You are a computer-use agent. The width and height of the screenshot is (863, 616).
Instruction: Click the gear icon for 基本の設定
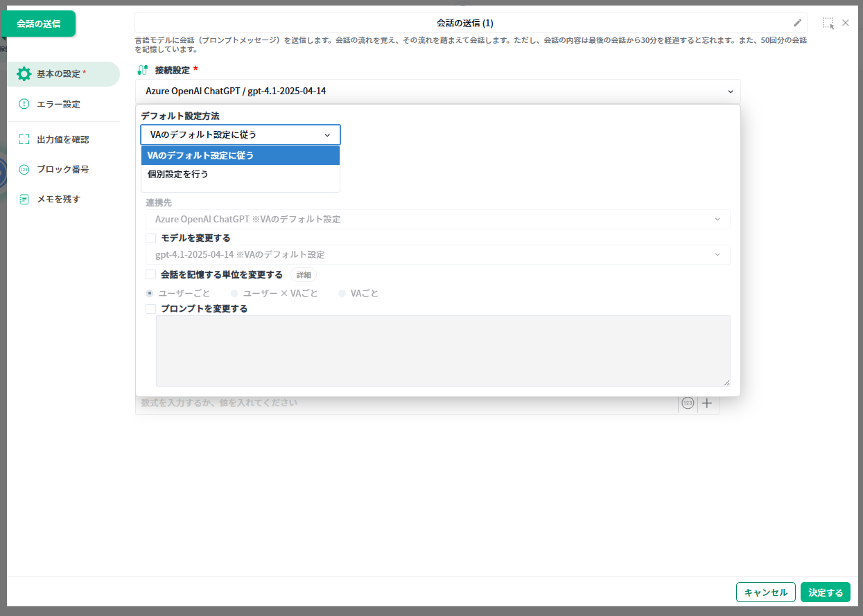coord(24,73)
